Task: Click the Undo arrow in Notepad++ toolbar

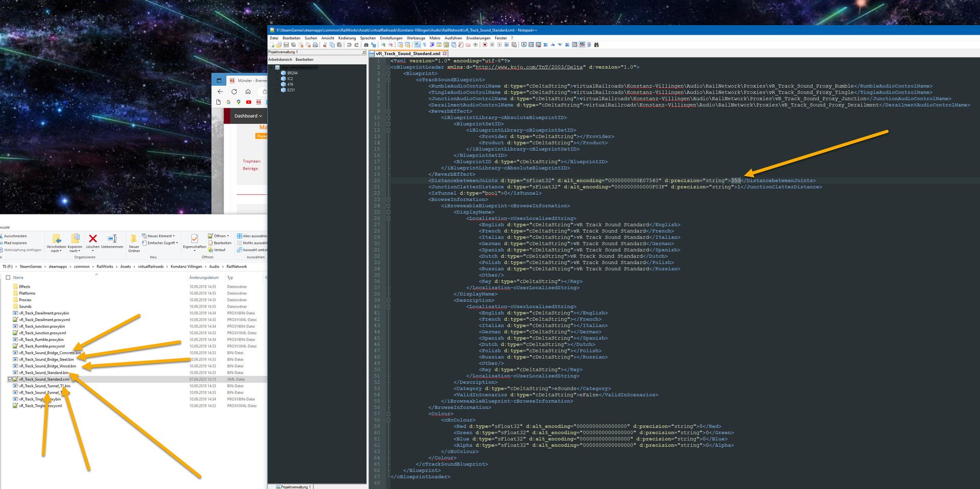Action: (x=349, y=45)
